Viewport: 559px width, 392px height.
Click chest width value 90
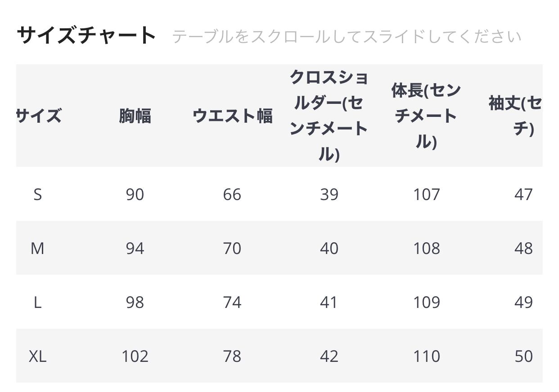point(135,195)
